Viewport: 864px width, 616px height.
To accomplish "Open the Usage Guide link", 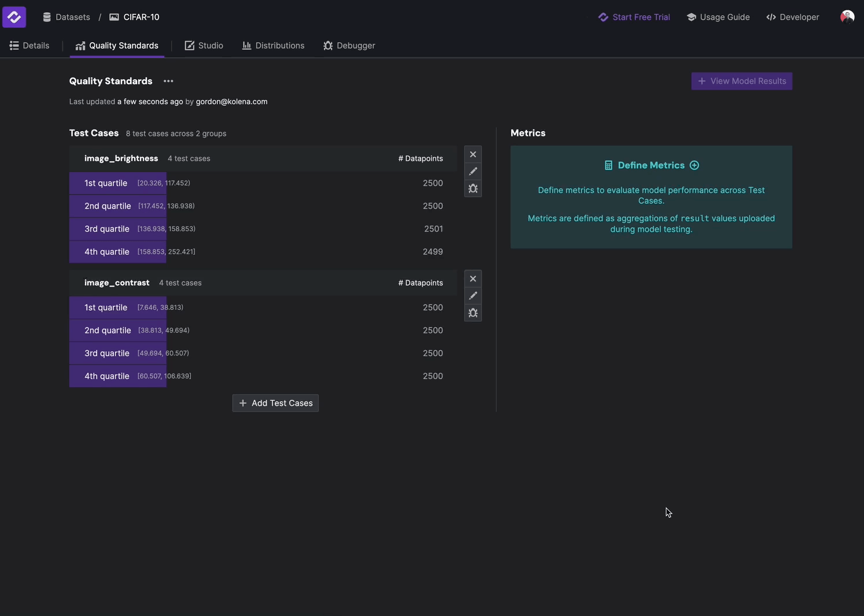I will [718, 17].
